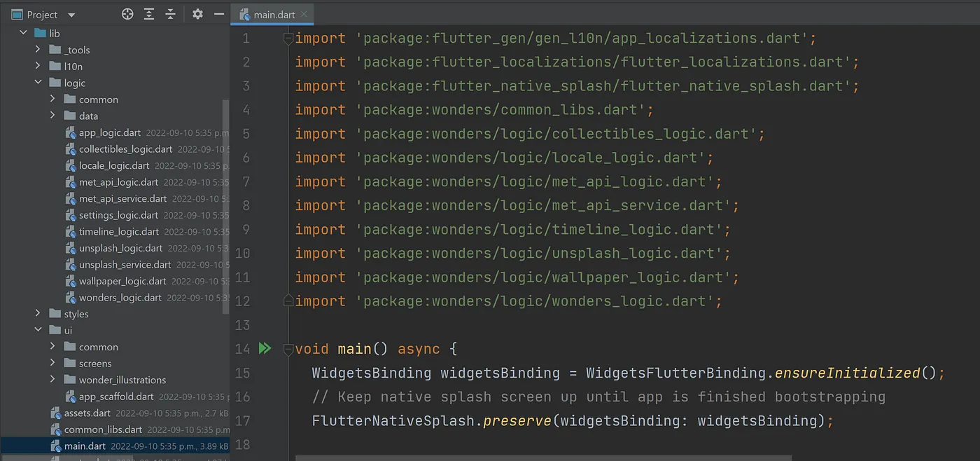
Task: Click the Expand All icon in Project toolbar
Action: click(148, 14)
